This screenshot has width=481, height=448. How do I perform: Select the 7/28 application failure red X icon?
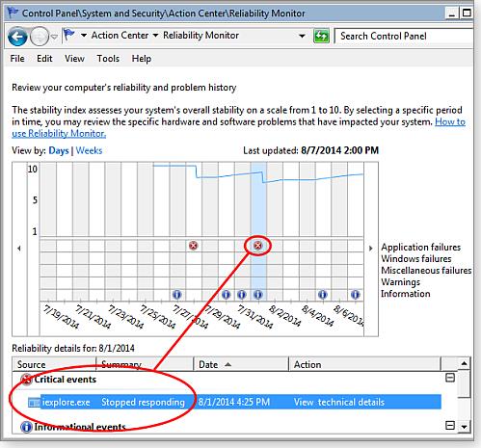pyautogui.click(x=193, y=246)
